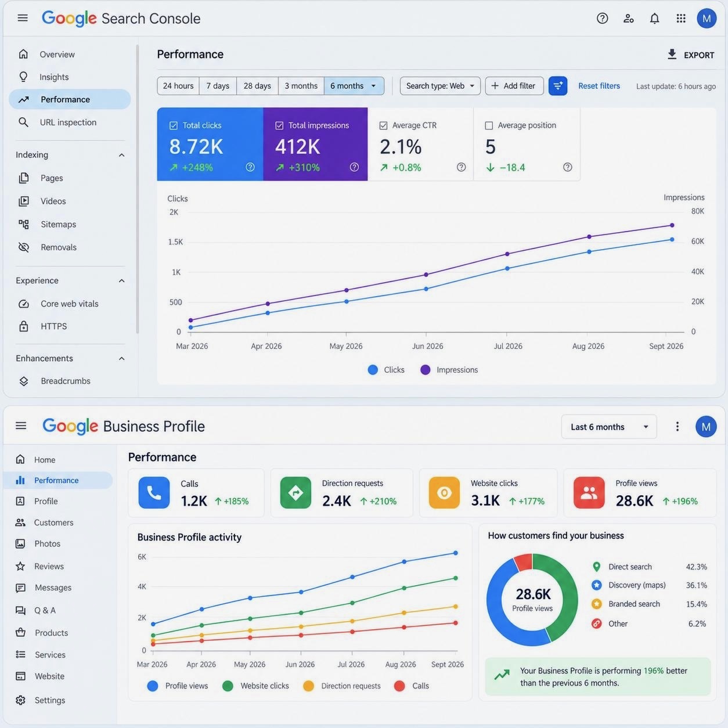Toggle Direction requests series in activity legend
This screenshot has width=728, height=728.
pyautogui.click(x=342, y=686)
